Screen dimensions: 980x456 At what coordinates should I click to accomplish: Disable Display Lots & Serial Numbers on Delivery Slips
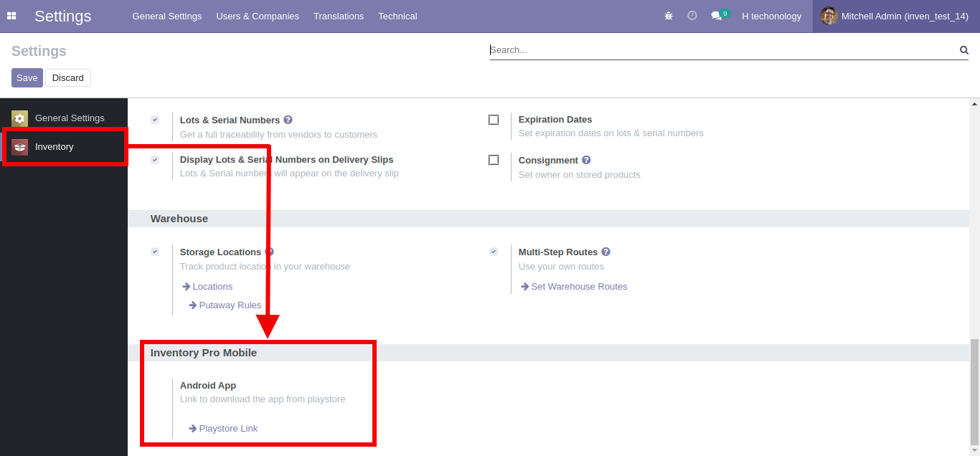[x=155, y=160]
